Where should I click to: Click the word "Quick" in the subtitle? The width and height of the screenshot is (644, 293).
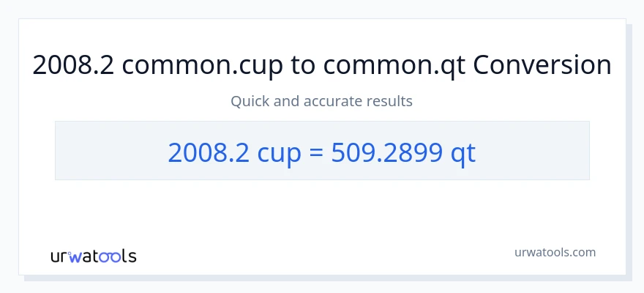(250, 101)
